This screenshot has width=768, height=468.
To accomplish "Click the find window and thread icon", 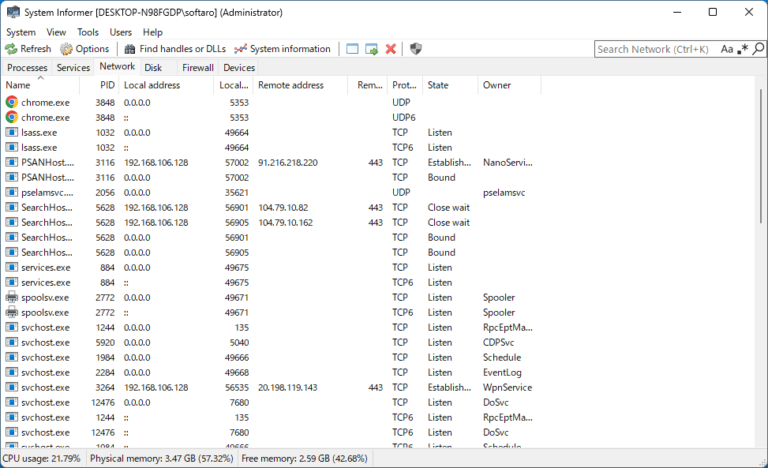I will [x=372, y=49].
